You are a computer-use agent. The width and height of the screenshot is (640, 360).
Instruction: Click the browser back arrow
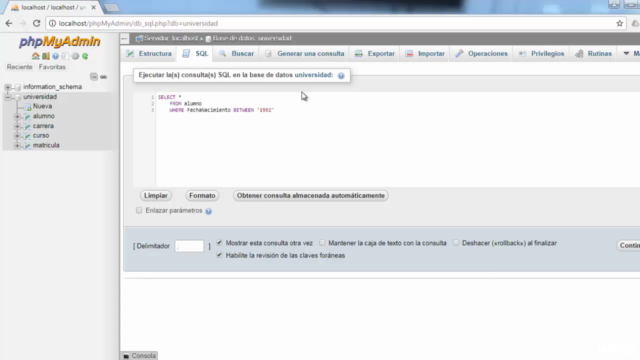point(9,23)
